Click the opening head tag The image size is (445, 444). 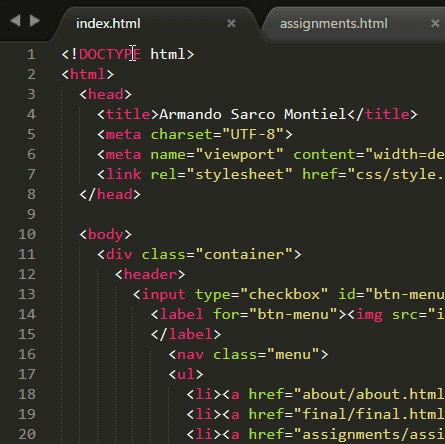tap(105, 94)
